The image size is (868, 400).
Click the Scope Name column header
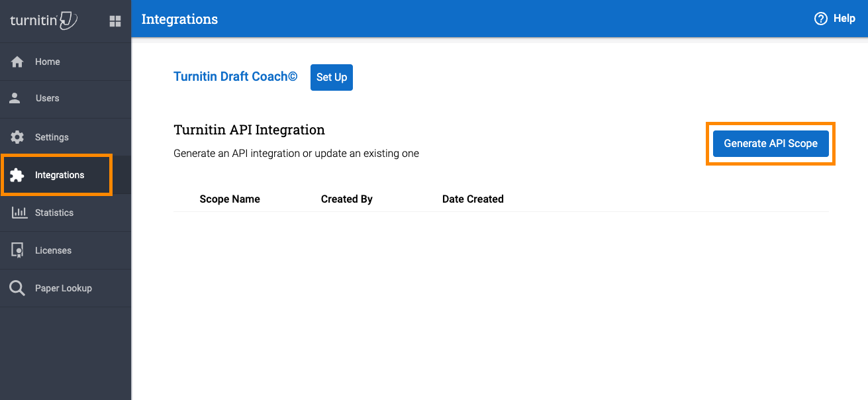pyautogui.click(x=230, y=199)
